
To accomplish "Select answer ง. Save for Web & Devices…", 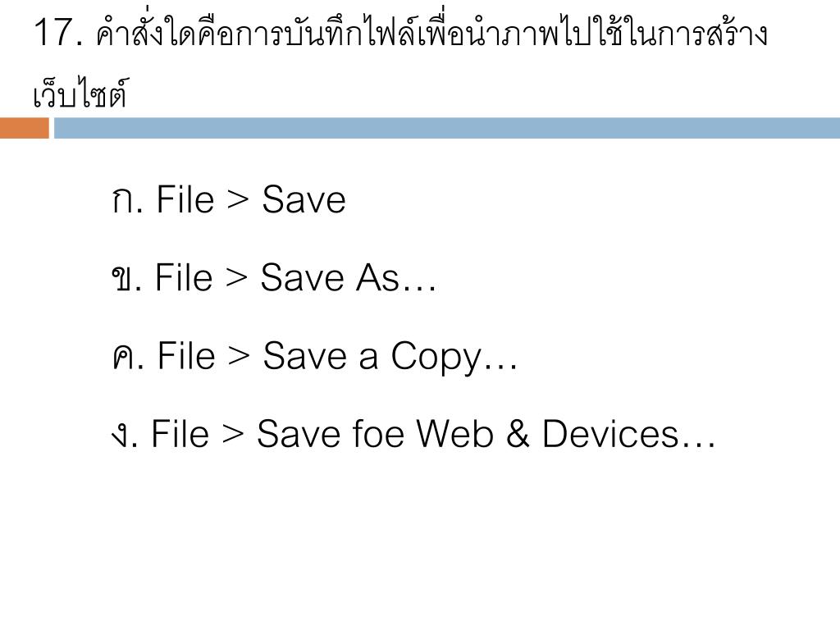I will (413, 433).
